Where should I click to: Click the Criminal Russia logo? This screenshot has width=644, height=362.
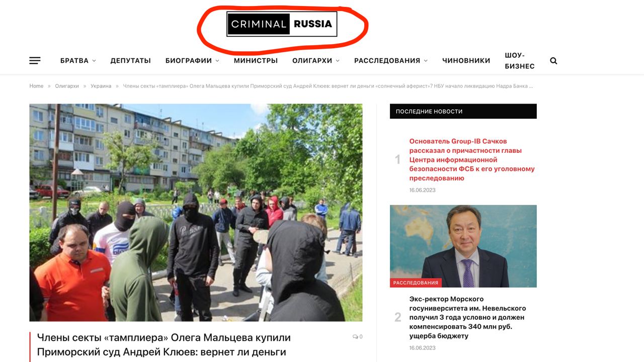tap(282, 24)
